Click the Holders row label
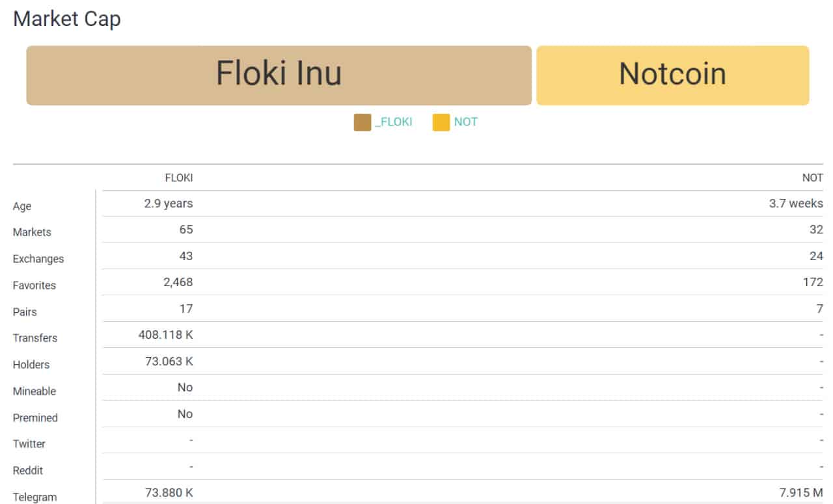The width and height of the screenshot is (833, 504). (31, 365)
